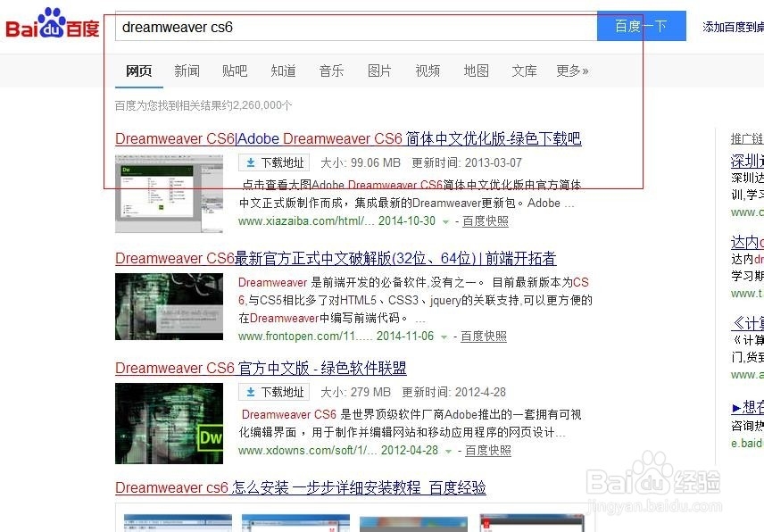Click the Baidu logo

pyautogui.click(x=52, y=23)
